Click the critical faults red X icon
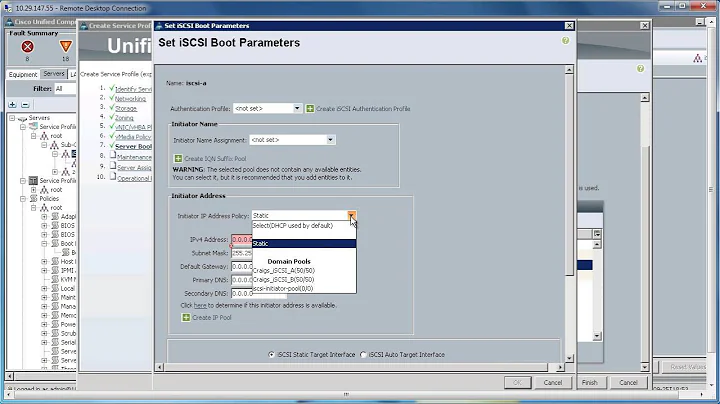Image resolution: width=720 pixels, height=404 pixels. pos(28,47)
